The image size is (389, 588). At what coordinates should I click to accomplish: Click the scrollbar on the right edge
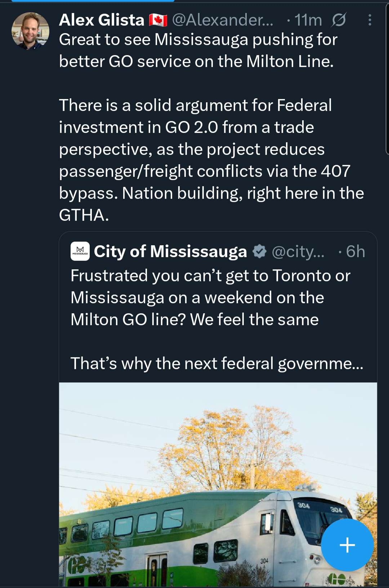pyautogui.click(x=387, y=79)
